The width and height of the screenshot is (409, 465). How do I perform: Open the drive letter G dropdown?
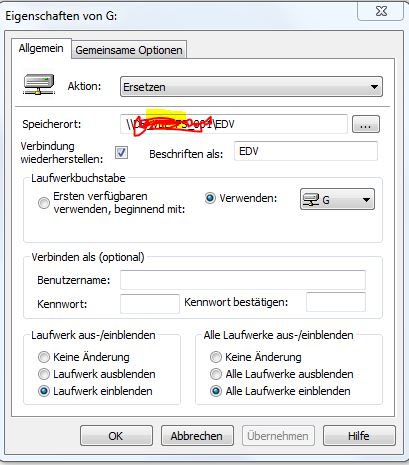coord(337,199)
